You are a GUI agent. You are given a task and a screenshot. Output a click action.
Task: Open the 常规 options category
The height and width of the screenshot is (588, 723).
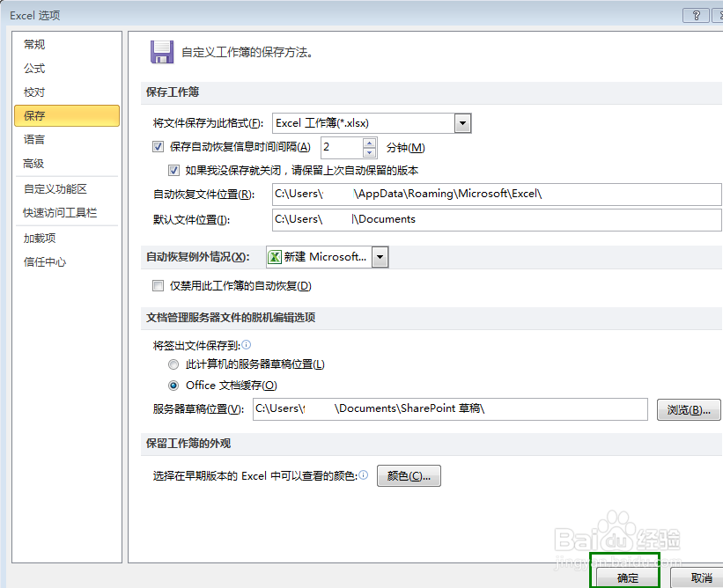point(34,45)
